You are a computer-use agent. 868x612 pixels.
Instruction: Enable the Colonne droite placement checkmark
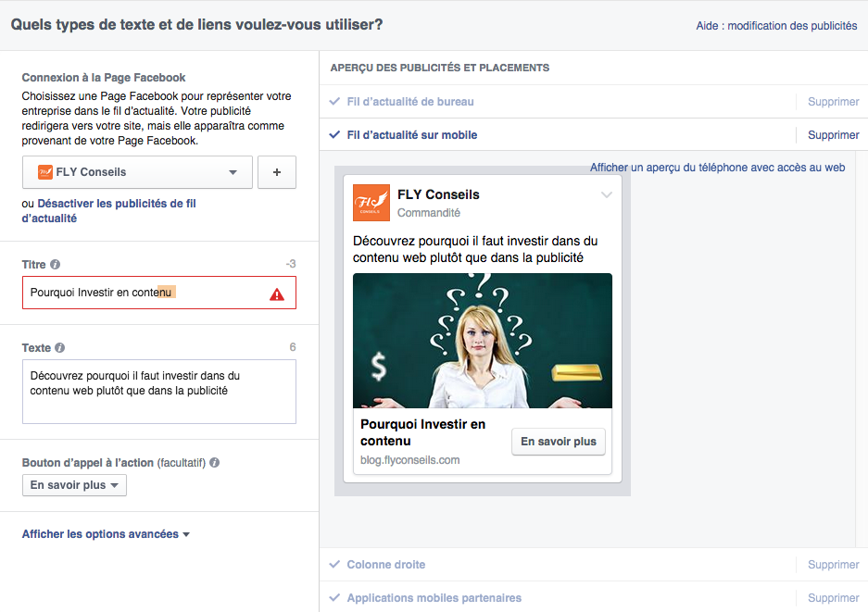pyautogui.click(x=334, y=564)
